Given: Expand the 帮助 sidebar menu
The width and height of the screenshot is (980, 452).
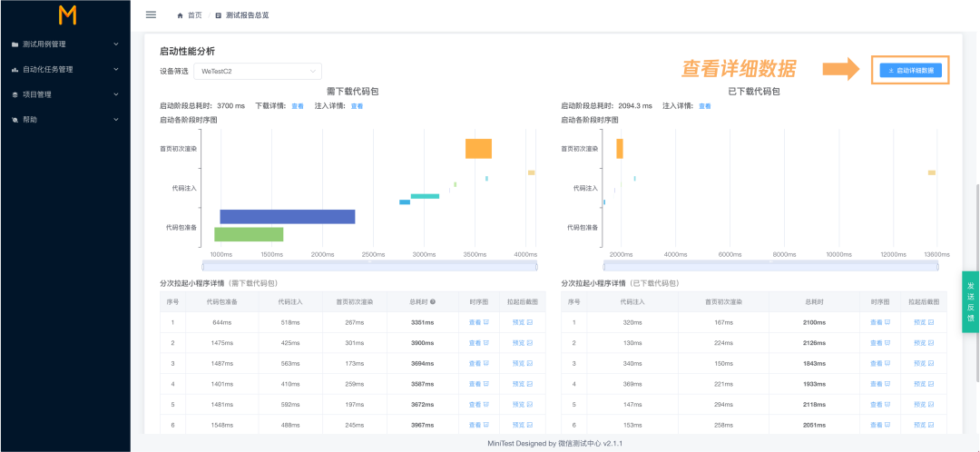Looking at the screenshot, I should coord(65,120).
